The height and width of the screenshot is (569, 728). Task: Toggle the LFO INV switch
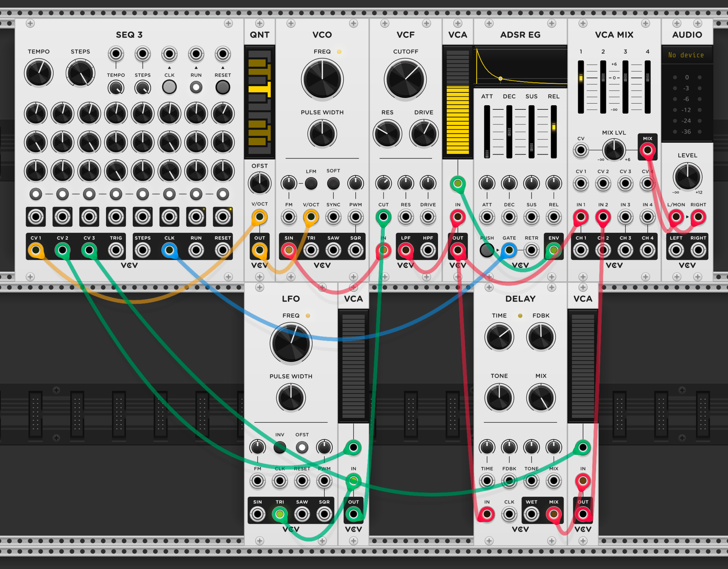(x=280, y=447)
